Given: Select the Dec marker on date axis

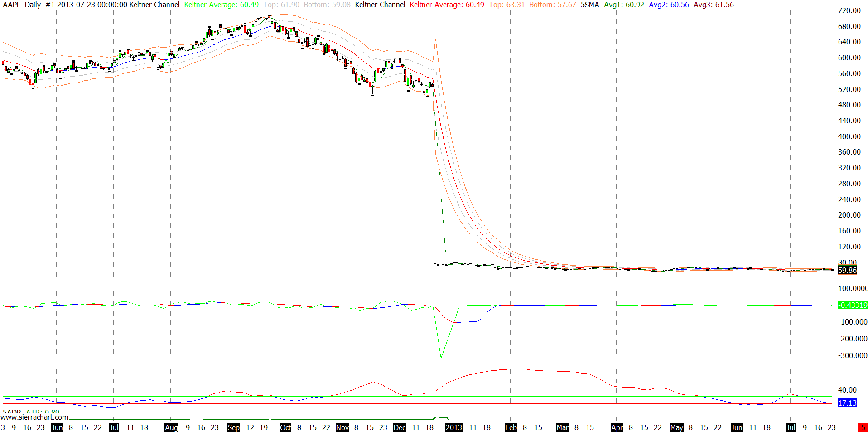Looking at the screenshot, I should tap(400, 427).
